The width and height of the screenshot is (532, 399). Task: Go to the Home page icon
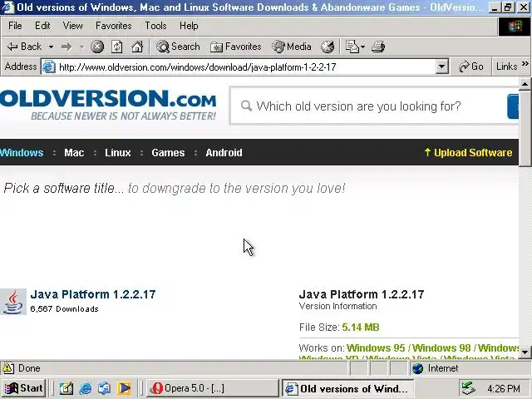pos(137,47)
